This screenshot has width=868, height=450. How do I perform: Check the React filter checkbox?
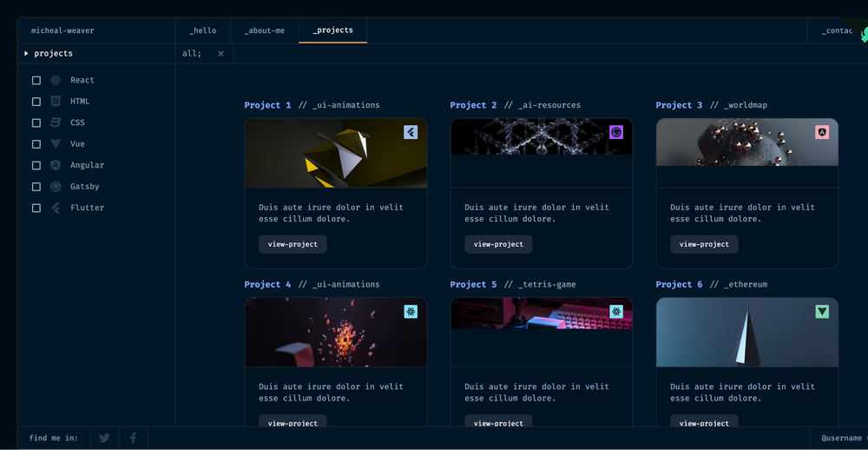pyautogui.click(x=36, y=80)
